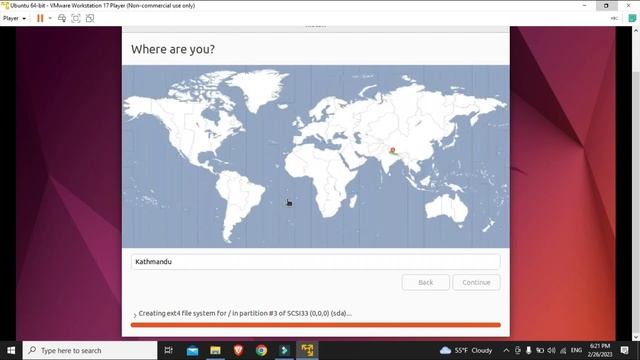Click Australia on the timezone map
Viewport: 640px width, 360px height.
pyautogui.click(x=447, y=207)
